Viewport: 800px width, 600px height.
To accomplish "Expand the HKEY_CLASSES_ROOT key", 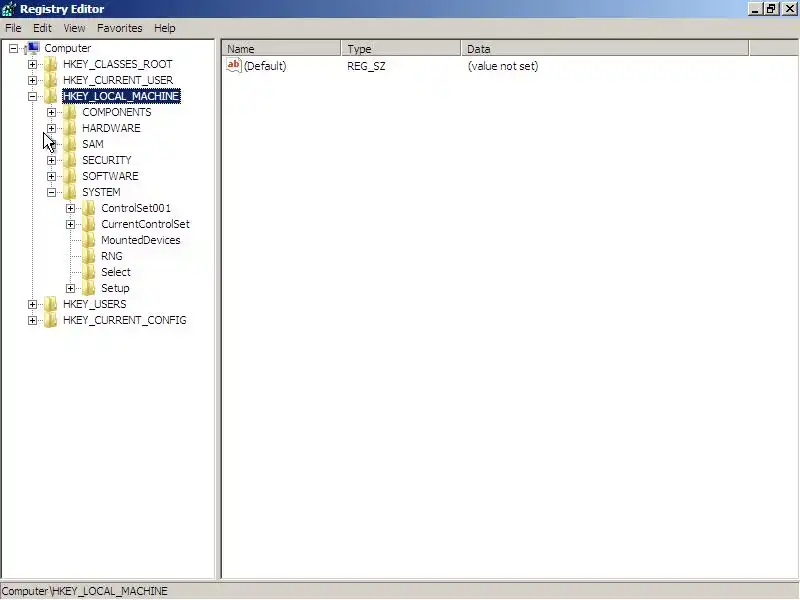I will 32,64.
